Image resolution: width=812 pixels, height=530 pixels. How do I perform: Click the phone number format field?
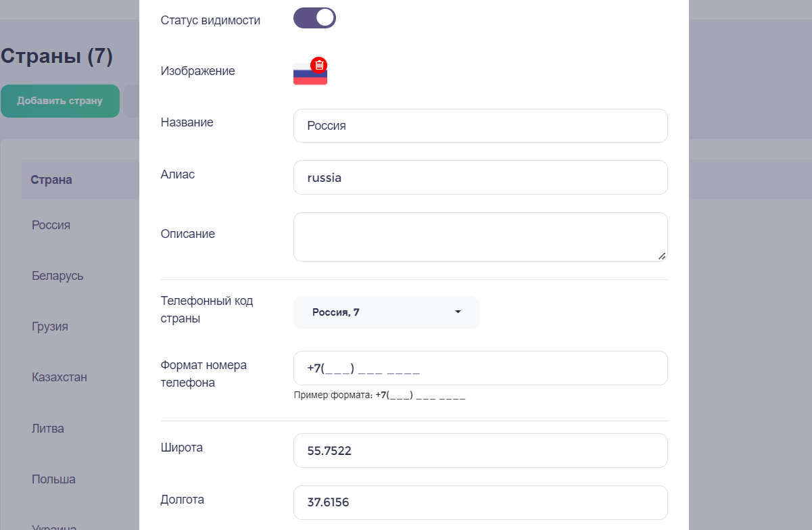click(x=481, y=368)
